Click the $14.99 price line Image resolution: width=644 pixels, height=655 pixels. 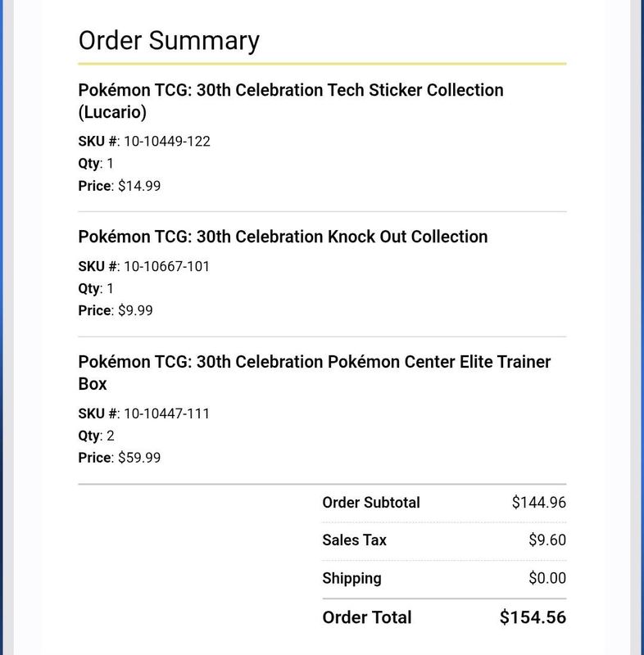[x=119, y=186]
